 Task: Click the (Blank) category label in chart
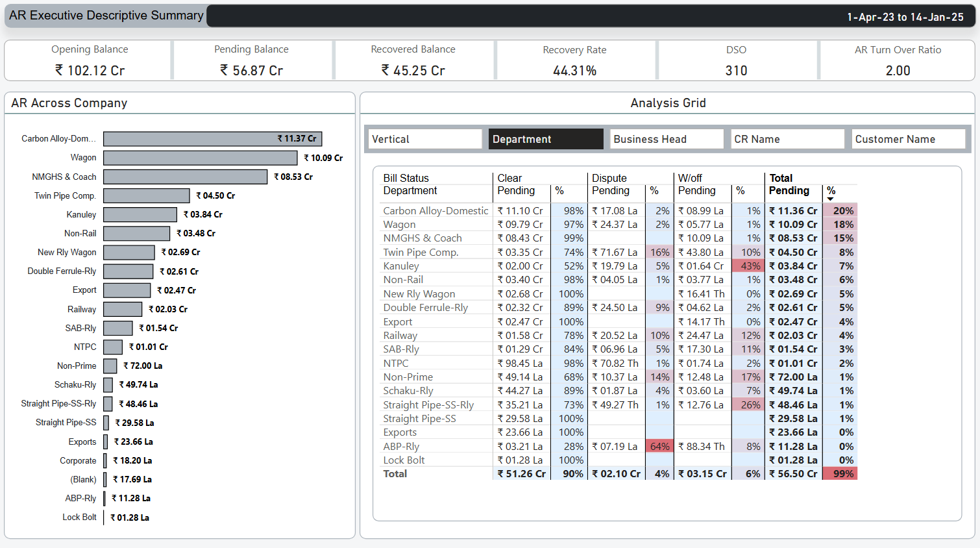pos(83,479)
